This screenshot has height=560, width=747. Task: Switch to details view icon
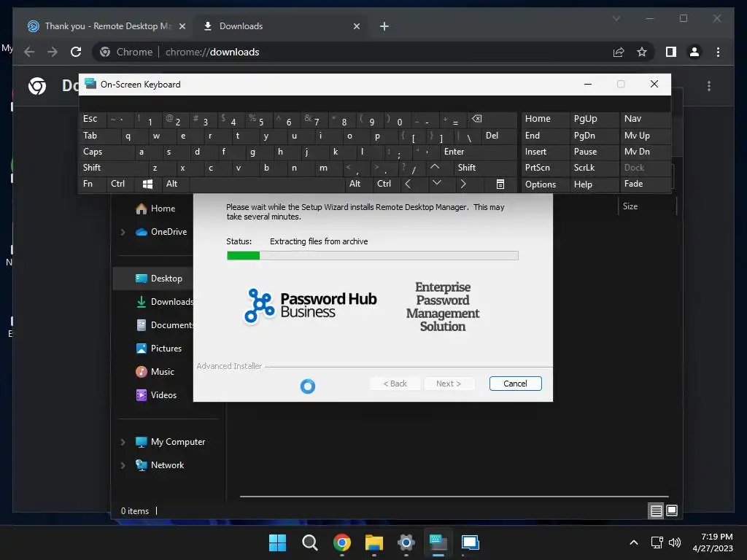pyautogui.click(x=656, y=511)
